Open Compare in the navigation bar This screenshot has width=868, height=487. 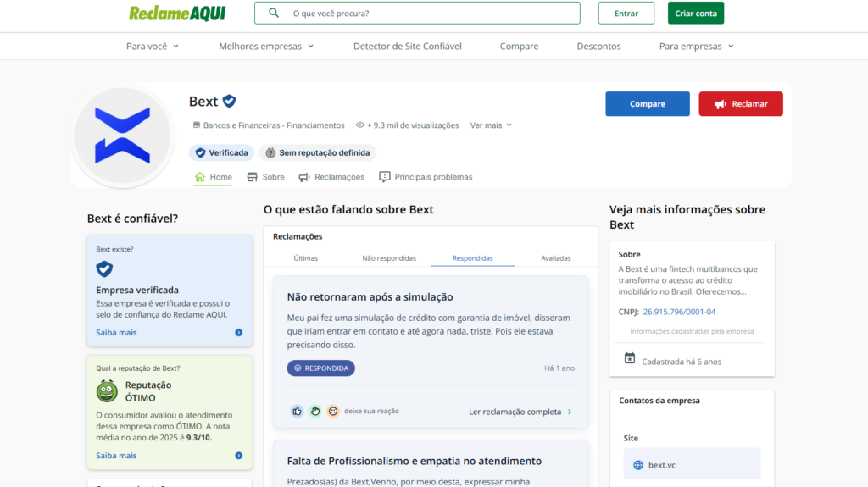click(520, 47)
